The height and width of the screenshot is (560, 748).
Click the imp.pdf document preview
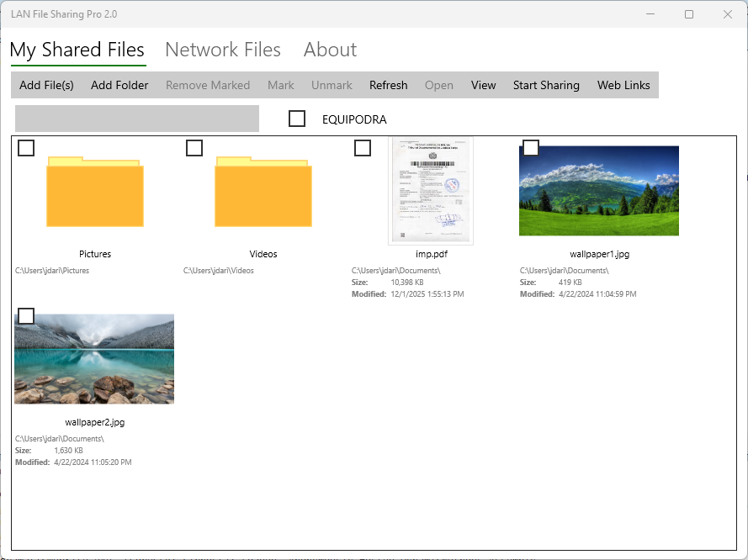coord(431,190)
